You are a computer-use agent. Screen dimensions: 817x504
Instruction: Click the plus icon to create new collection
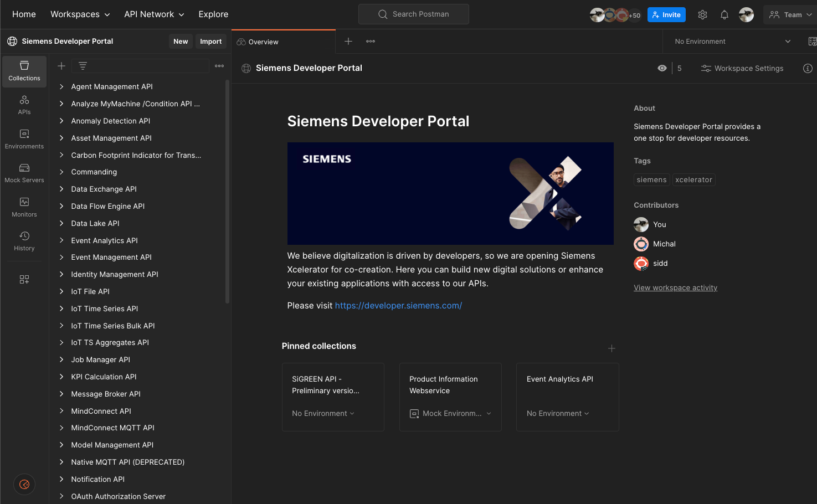[61, 66]
